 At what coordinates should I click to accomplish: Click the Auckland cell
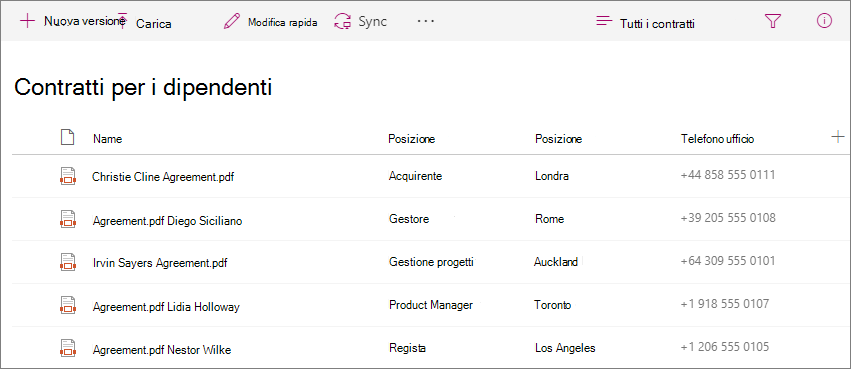point(556,262)
